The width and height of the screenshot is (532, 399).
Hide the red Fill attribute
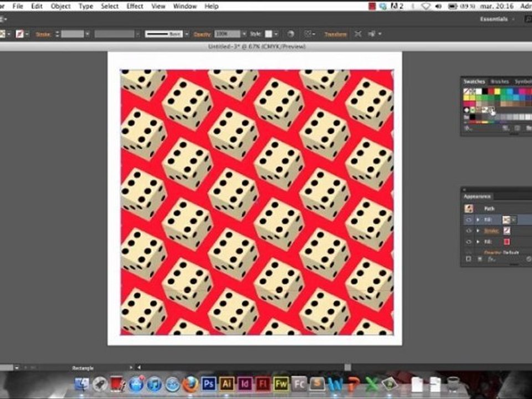coord(469,242)
